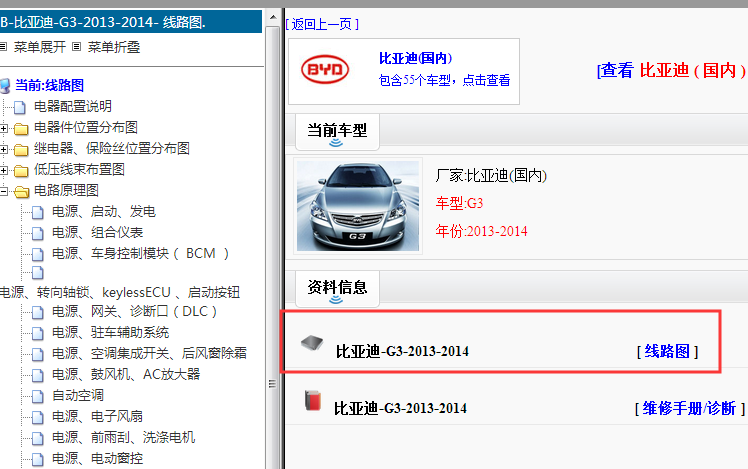
Task: Expand the 电器件位置分布图 tree node
Action: tap(3, 128)
